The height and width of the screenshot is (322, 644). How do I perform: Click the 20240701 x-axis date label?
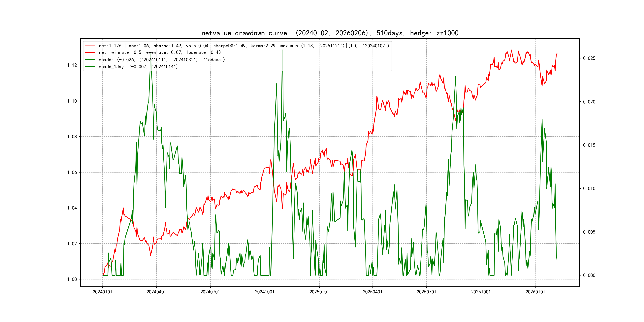tap(210, 292)
